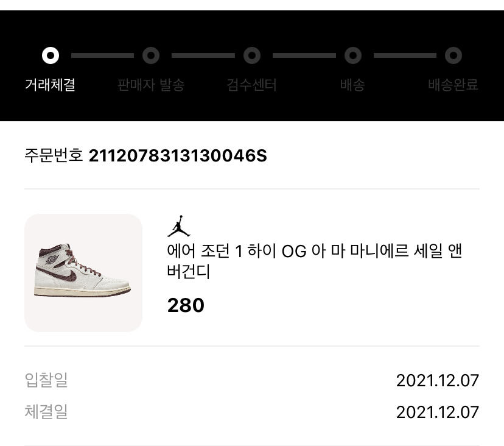Viewport: 504px width, 446px height.
Task: Select the 판매자 발송 status label
Action: [x=151, y=85]
